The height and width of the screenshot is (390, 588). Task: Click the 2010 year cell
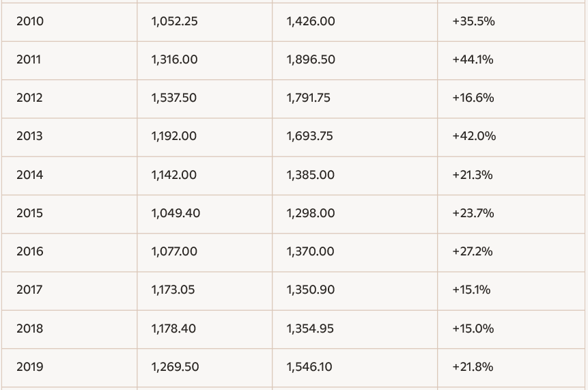pos(29,21)
